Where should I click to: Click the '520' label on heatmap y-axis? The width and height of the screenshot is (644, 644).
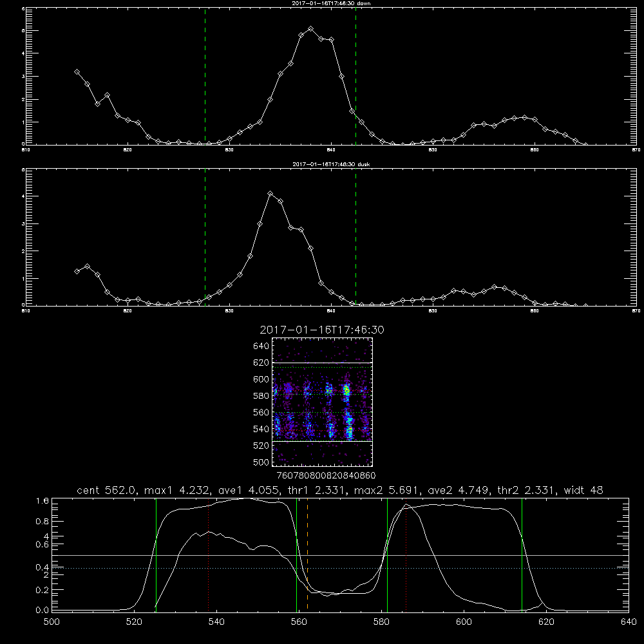(x=261, y=445)
